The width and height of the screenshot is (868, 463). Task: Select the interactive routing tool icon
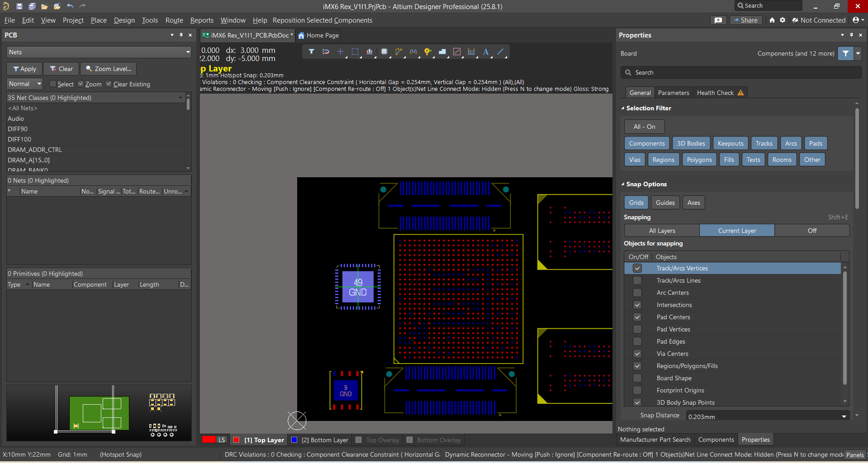tap(398, 52)
